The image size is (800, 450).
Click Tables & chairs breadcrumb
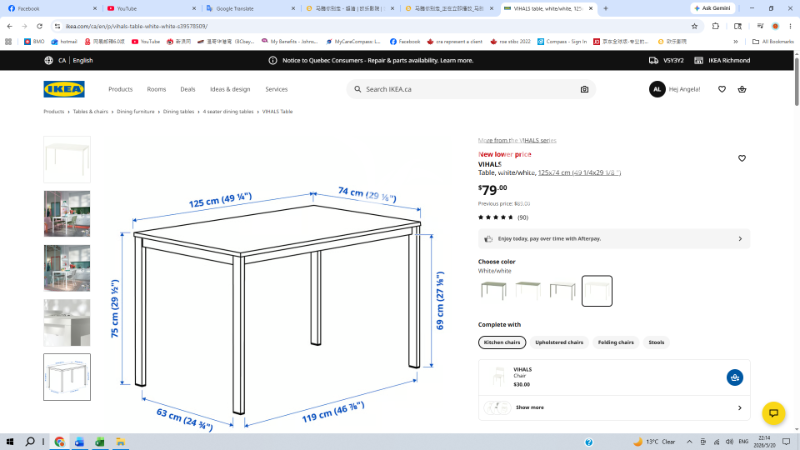pos(90,112)
